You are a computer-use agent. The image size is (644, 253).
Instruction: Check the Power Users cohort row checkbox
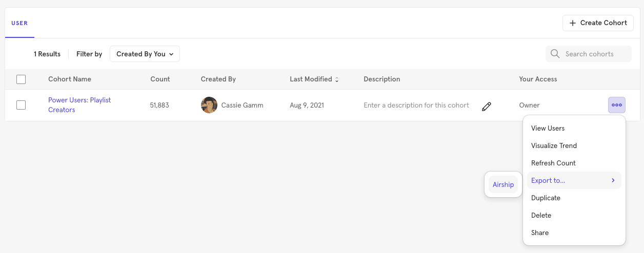point(21,105)
